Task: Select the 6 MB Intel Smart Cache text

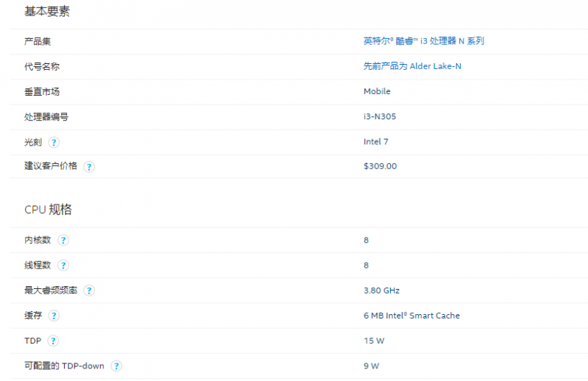Action: point(412,316)
